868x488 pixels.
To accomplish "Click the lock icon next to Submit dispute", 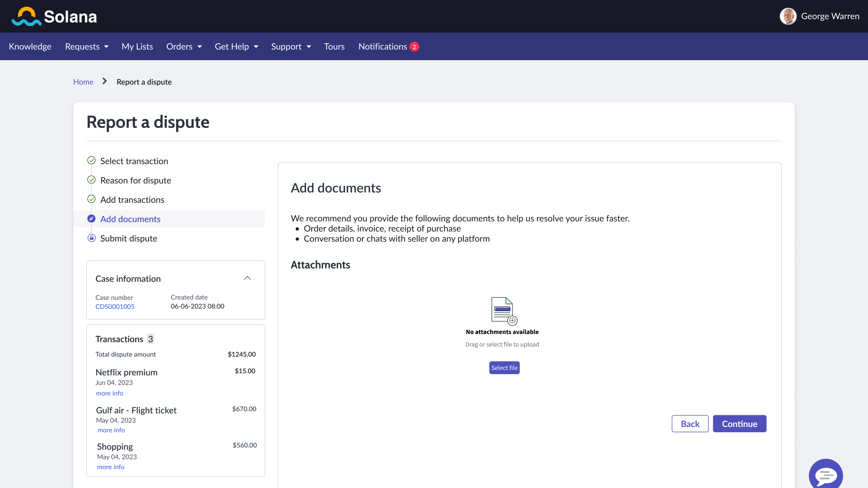I will click(91, 238).
